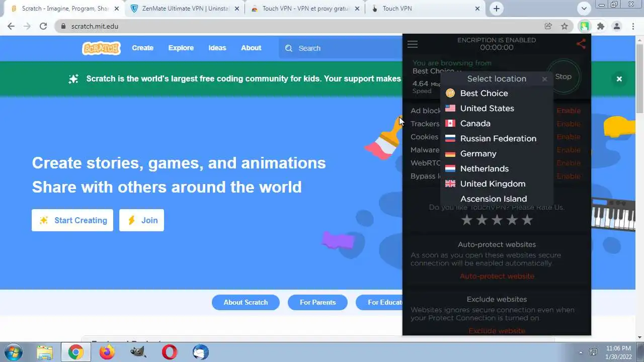The width and height of the screenshot is (644, 362).
Task: Click the Join button
Action: 141,220
